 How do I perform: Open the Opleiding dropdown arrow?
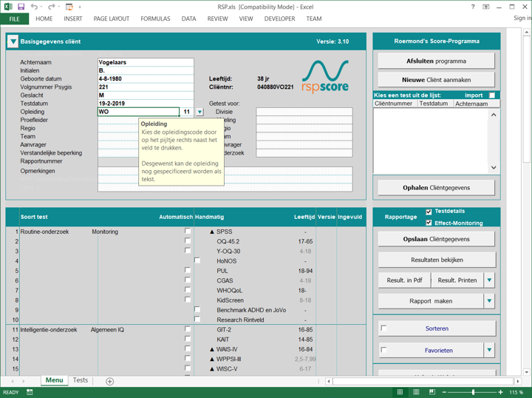click(199, 112)
